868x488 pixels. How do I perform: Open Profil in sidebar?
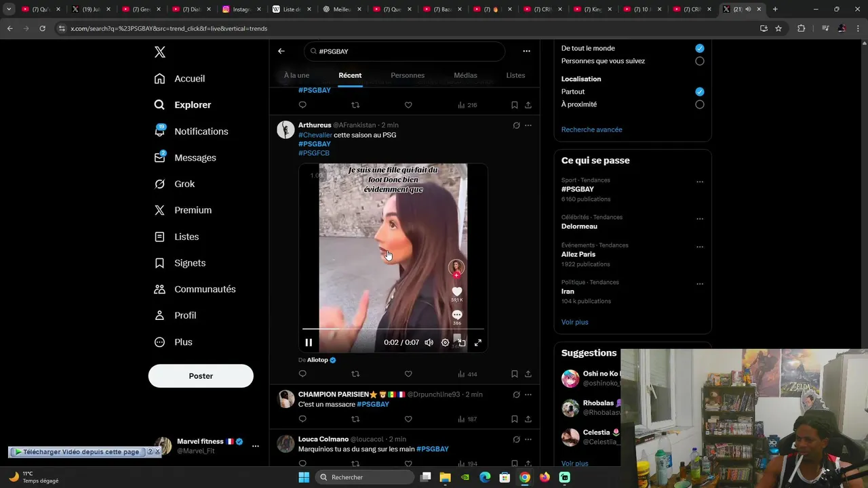click(176, 316)
